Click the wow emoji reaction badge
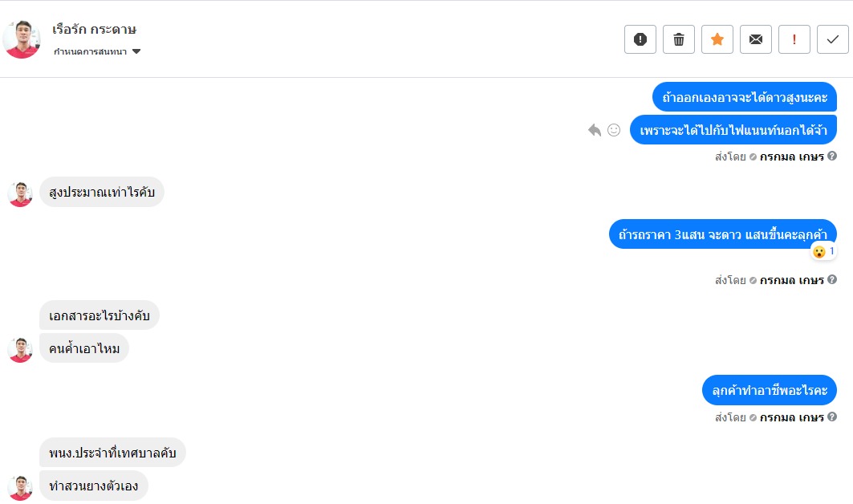The height and width of the screenshot is (504, 853). pyautogui.click(x=823, y=251)
